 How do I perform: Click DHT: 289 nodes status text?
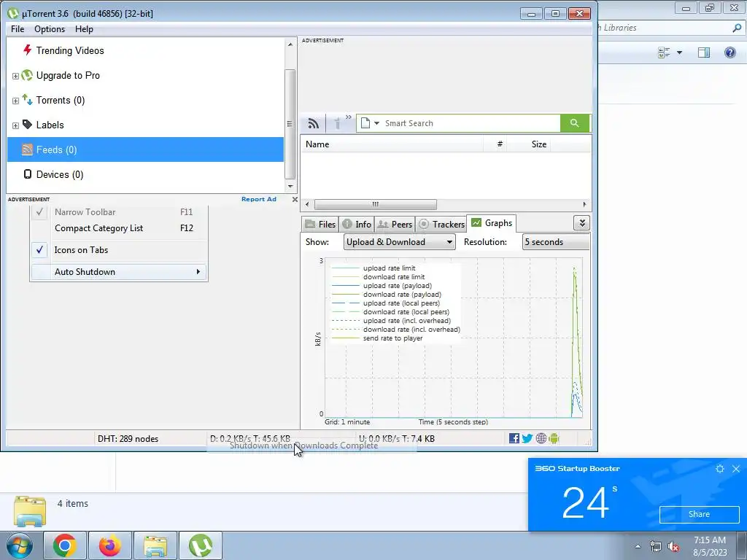(128, 439)
